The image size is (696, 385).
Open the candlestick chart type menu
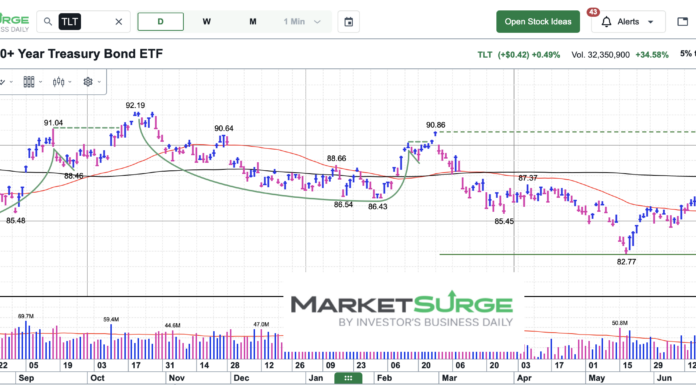pyautogui.click(x=62, y=82)
